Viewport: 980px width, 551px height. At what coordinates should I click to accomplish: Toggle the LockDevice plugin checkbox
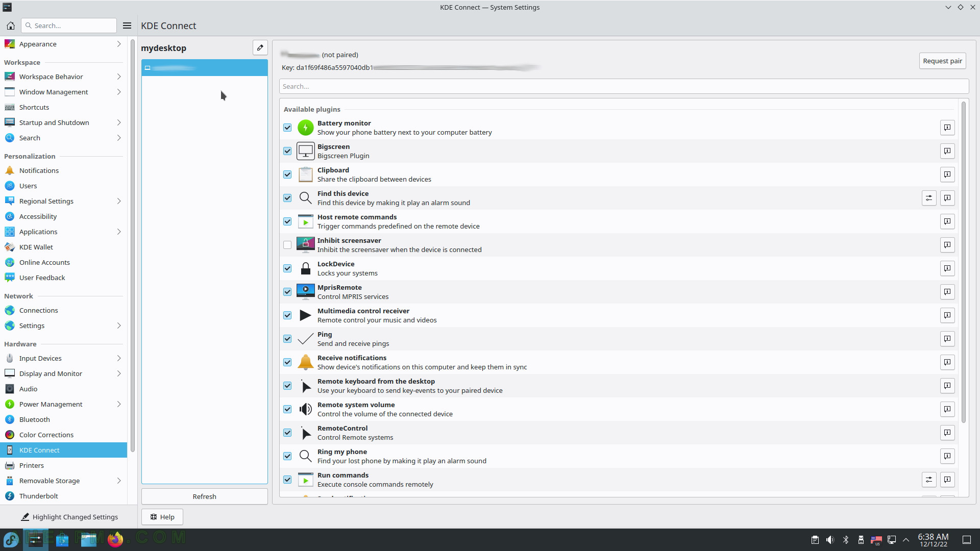point(287,268)
